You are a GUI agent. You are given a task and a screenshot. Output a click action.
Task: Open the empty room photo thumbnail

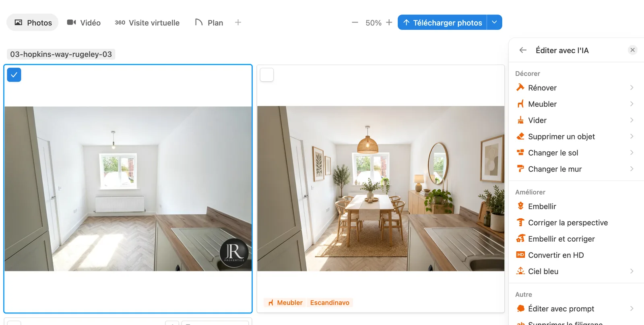[128, 188]
